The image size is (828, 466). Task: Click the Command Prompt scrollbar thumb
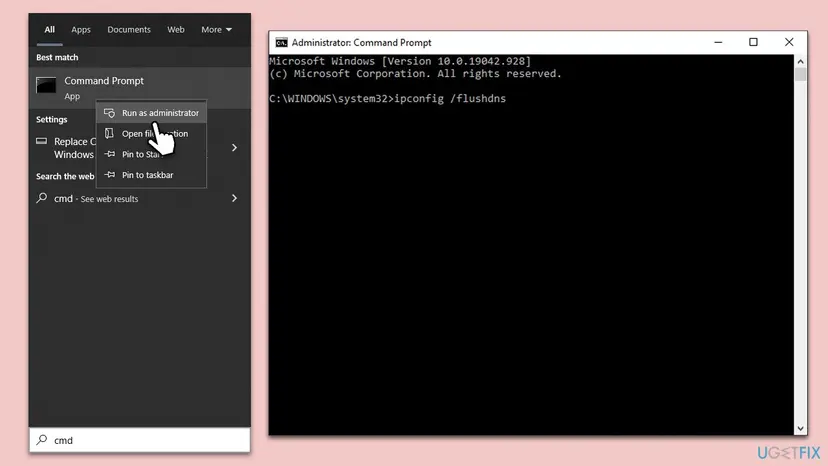(x=801, y=74)
